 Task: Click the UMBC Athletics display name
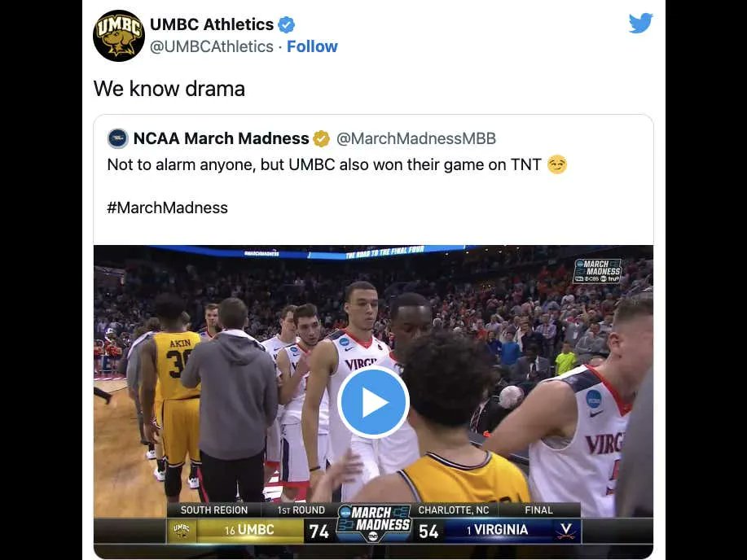212,24
